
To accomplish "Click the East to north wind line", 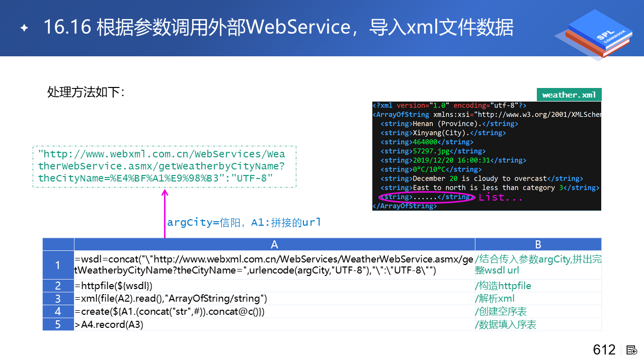I will click(x=490, y=188).
